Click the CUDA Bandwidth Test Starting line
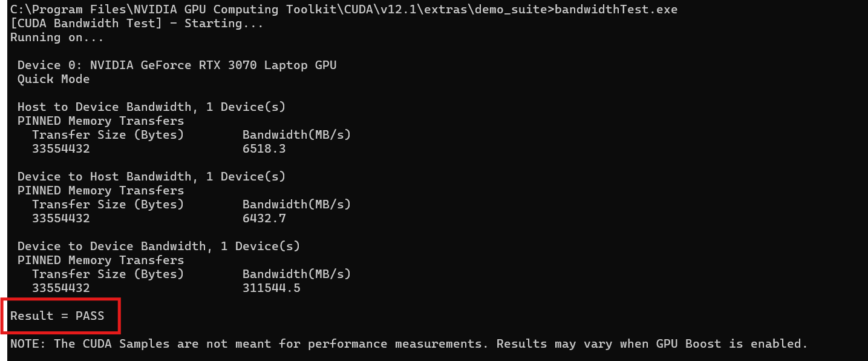This screenshot has height=361, width=868. click(x=137, y=23)
